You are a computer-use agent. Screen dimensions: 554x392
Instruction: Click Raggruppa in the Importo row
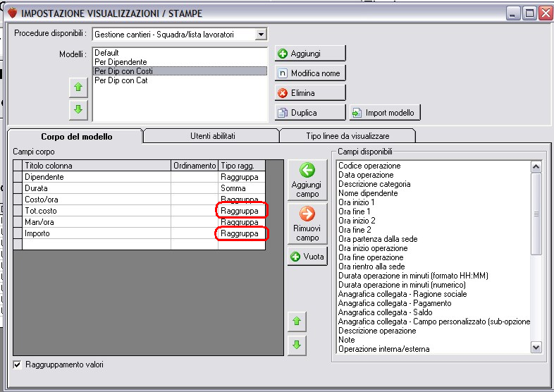(x=242, y=233)
